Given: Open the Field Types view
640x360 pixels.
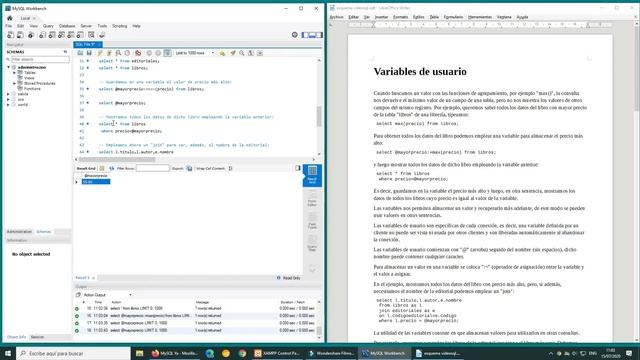Looking at the screenshot, I should coord(312,222).
